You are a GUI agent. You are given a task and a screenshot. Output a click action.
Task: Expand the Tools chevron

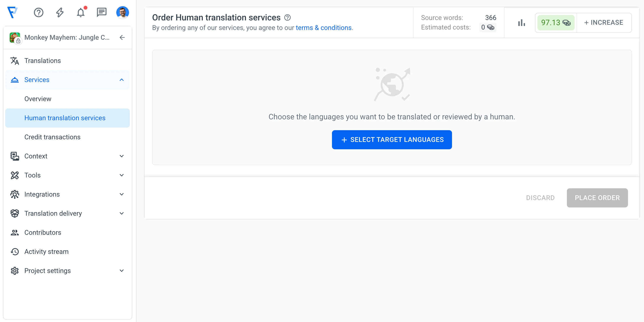pos(122,175)
